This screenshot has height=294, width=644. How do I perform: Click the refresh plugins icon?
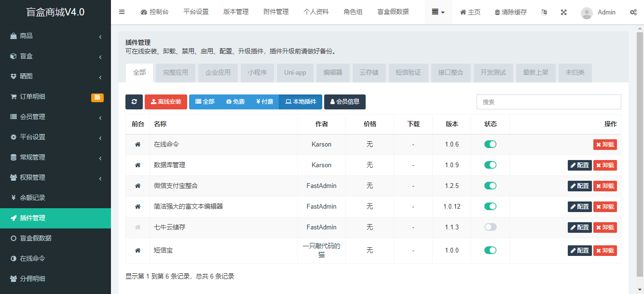tap(134, 102)
